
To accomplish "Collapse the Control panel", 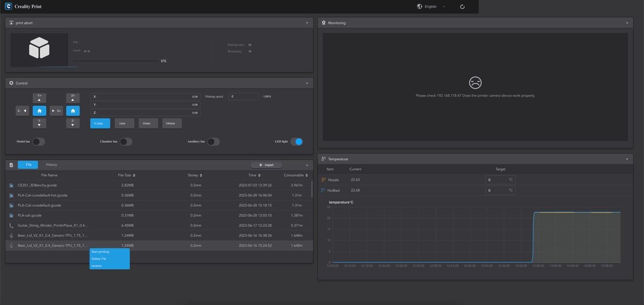I will tap(307, 83).
